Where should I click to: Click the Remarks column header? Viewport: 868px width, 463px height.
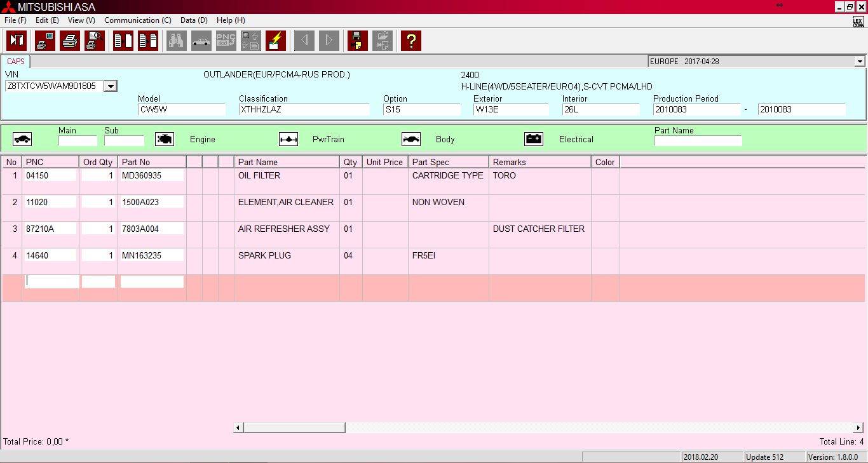click(539, 162)
